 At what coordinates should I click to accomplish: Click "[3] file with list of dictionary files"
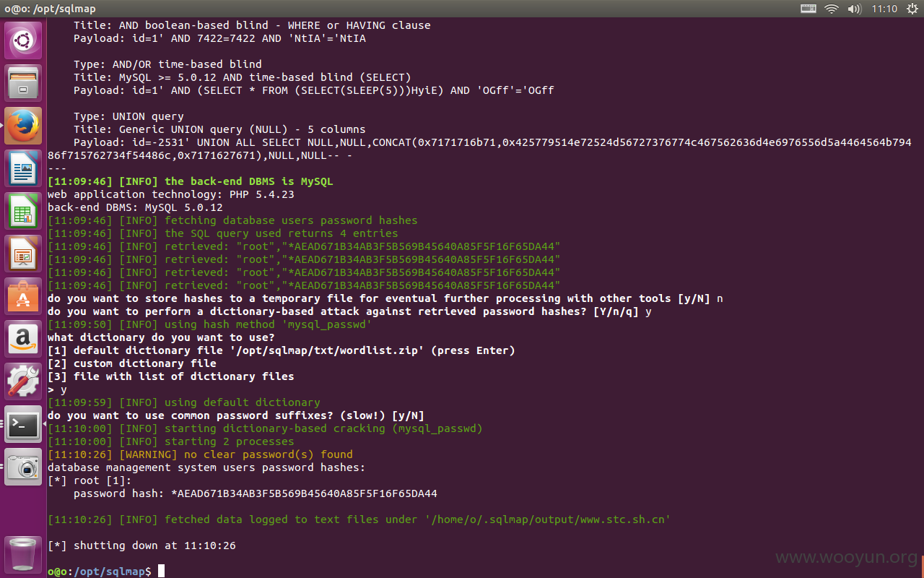tap(171, 376)
